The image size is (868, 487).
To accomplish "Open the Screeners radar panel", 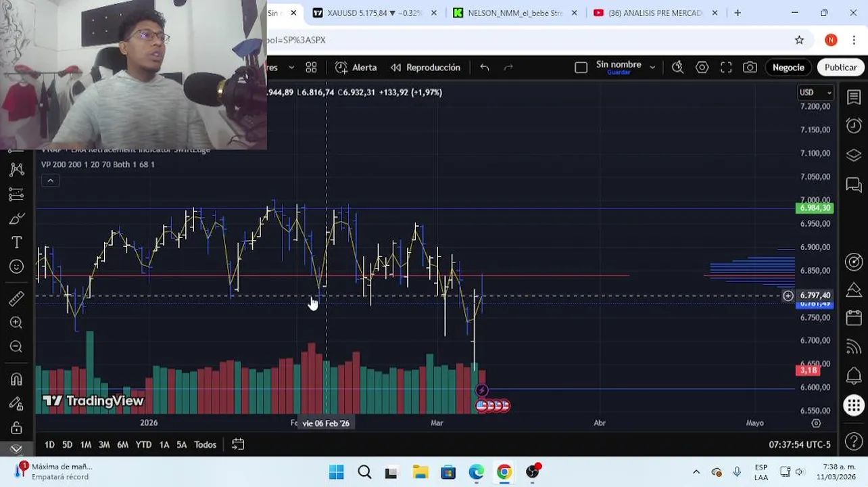I will click(854, 262).
